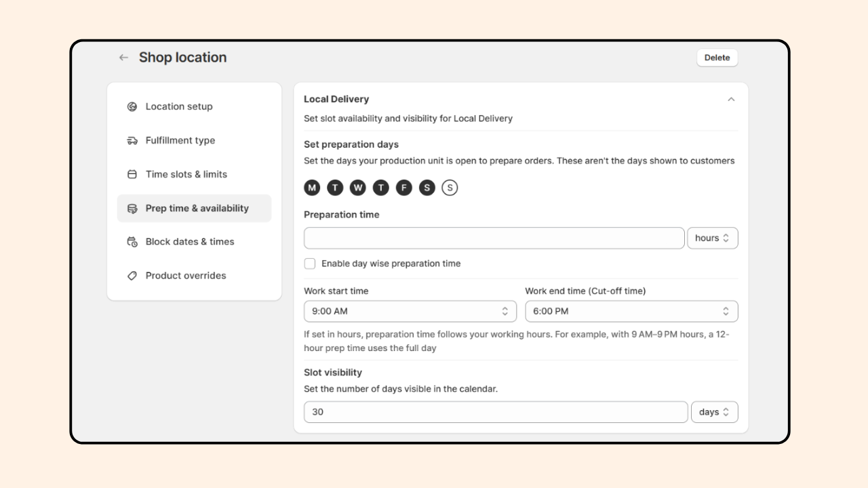Select Time slots & limits

(x=194, y=174)
